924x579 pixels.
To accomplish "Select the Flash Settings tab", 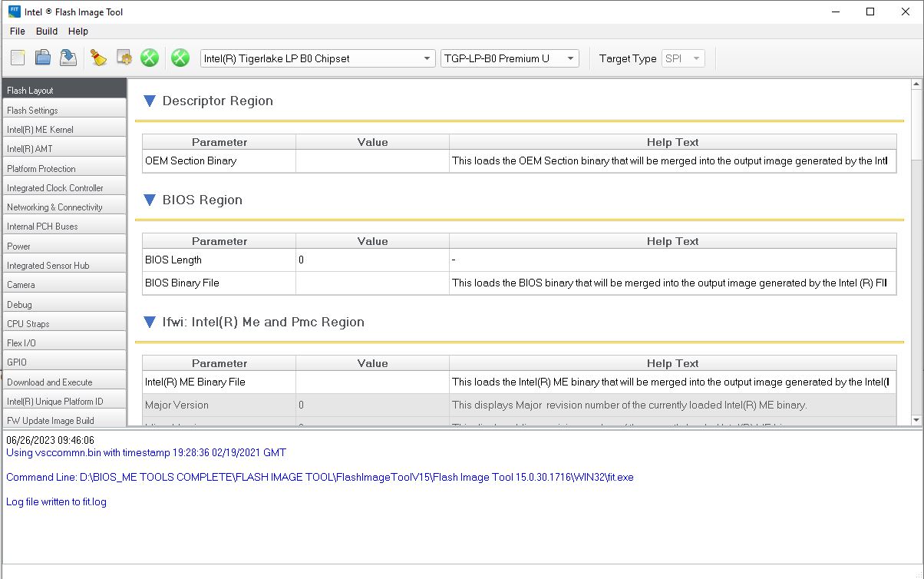I will 64,110.
